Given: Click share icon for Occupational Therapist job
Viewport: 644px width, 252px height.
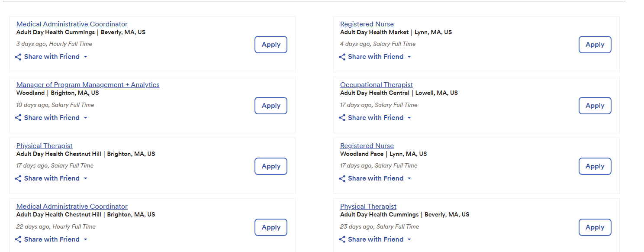Looking at the screenshot, I should coord(342,118).
